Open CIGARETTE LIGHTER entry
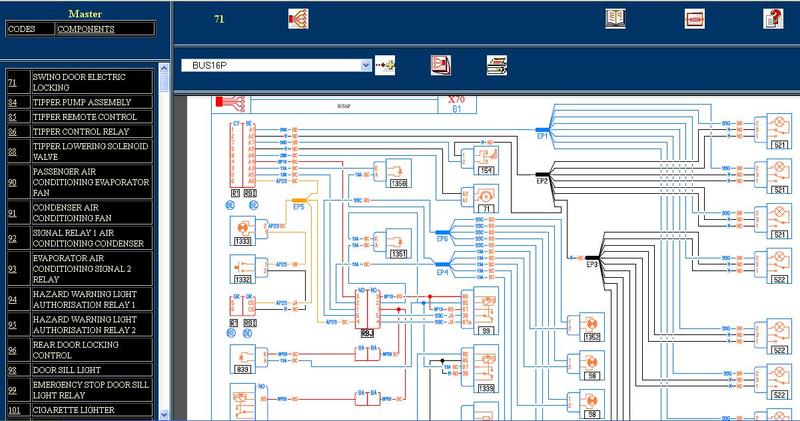Screen dimensions: 800x421 (x=91, y=410)
